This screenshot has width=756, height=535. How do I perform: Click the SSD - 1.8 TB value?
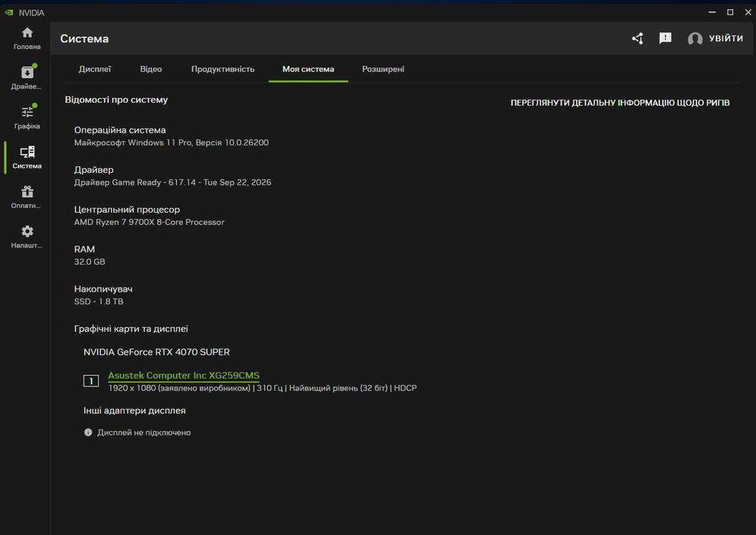[99, 302]
